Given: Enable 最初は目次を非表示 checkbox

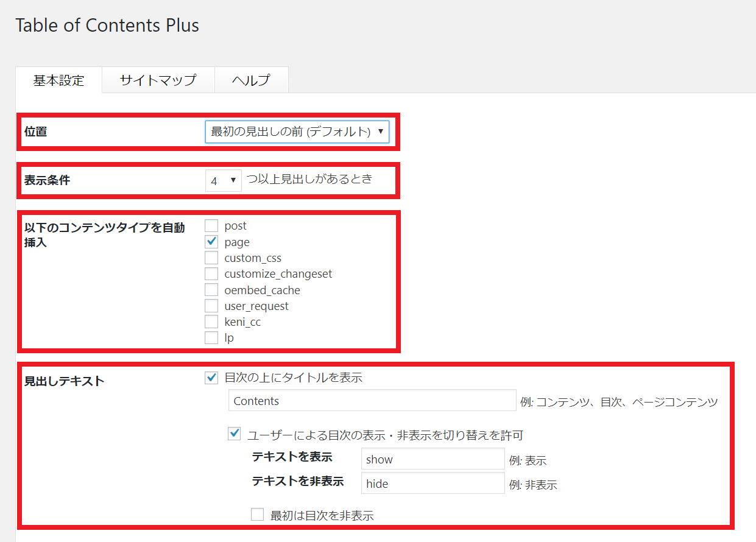Looking at the screenshot, I should tap(258, 515).
